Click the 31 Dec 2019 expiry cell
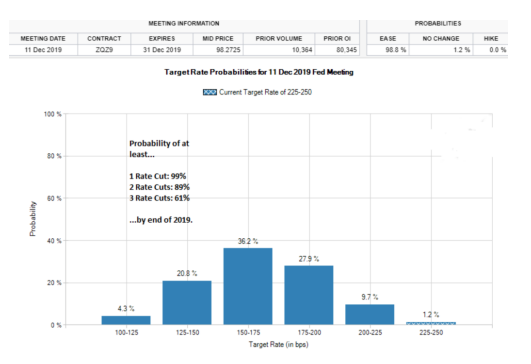The image size is (531, 364). point(162,50)
